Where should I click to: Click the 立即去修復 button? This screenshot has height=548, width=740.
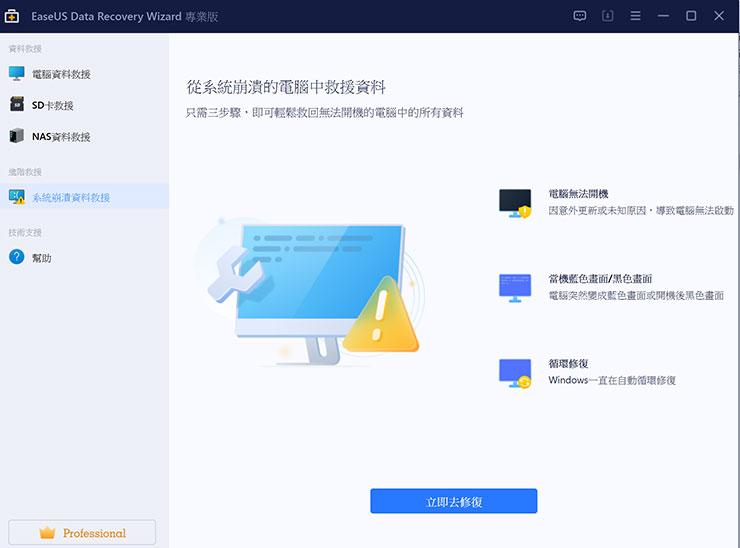pyautogui.click(x=454, y=501)
